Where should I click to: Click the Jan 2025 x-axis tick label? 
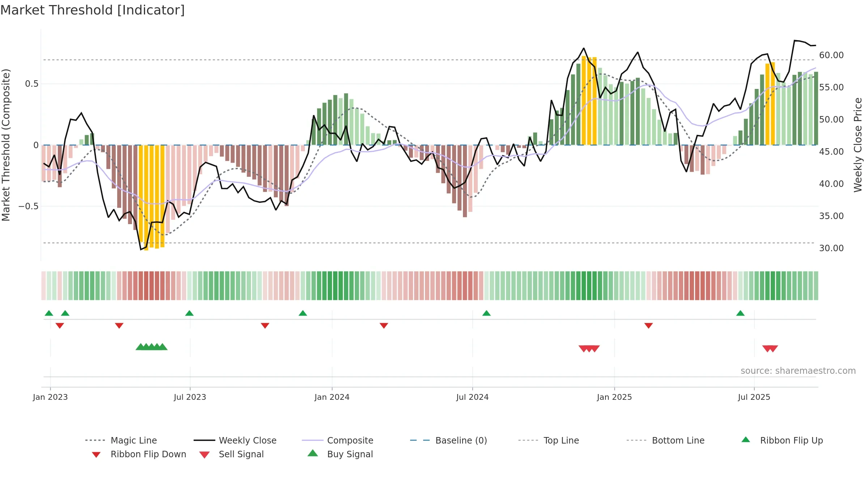[614, 397]
